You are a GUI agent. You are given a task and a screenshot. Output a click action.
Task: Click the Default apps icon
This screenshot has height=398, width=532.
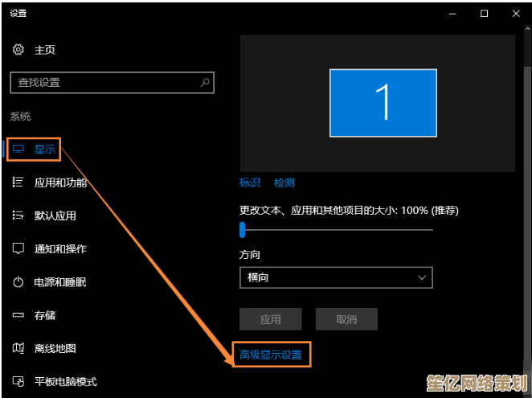(x=18, y=215)
